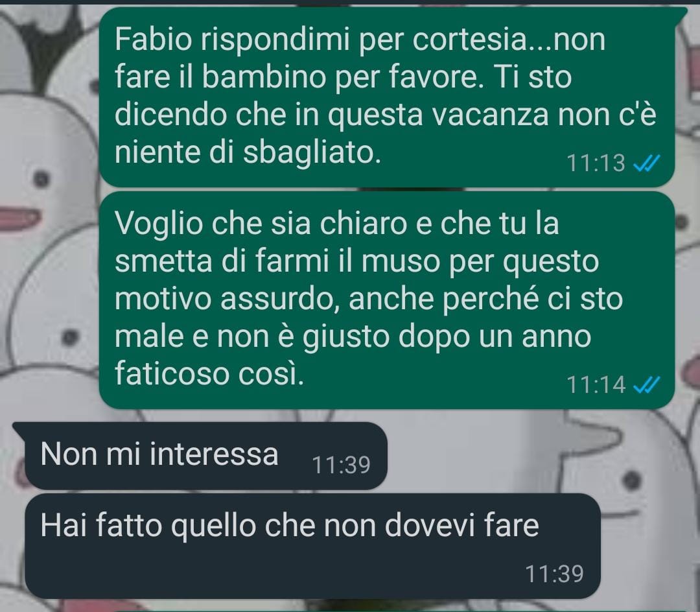This screenshot has width=700, height=612.
Task: Click the pointed tail of the first outgoing bubble
Action: (x=680, y=12)
